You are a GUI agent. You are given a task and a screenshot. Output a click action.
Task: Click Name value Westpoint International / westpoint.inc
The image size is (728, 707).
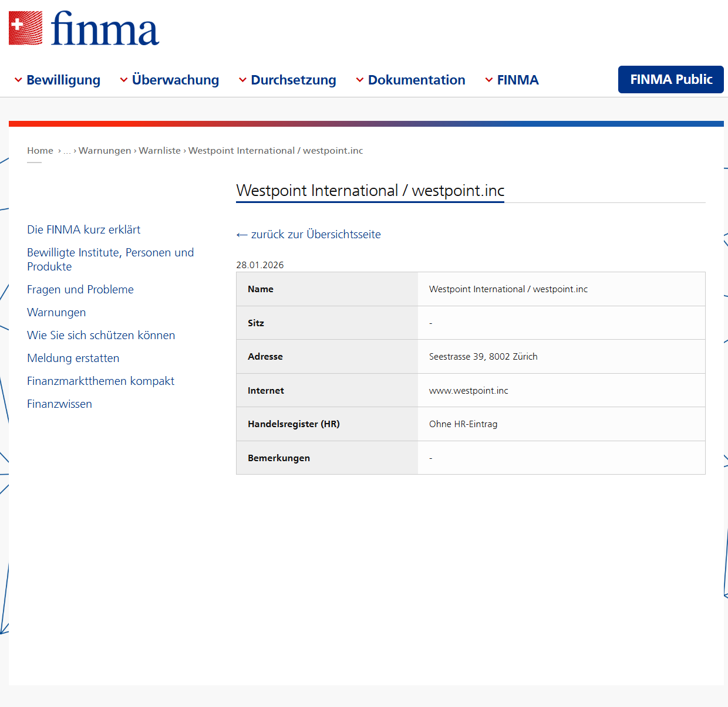(x=508, y=289)
